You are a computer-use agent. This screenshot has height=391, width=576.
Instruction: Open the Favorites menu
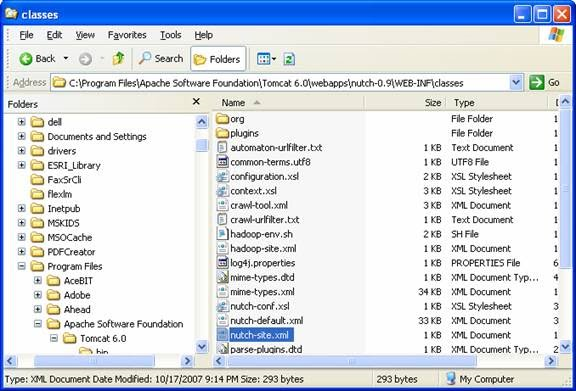[x=127, y=35]
